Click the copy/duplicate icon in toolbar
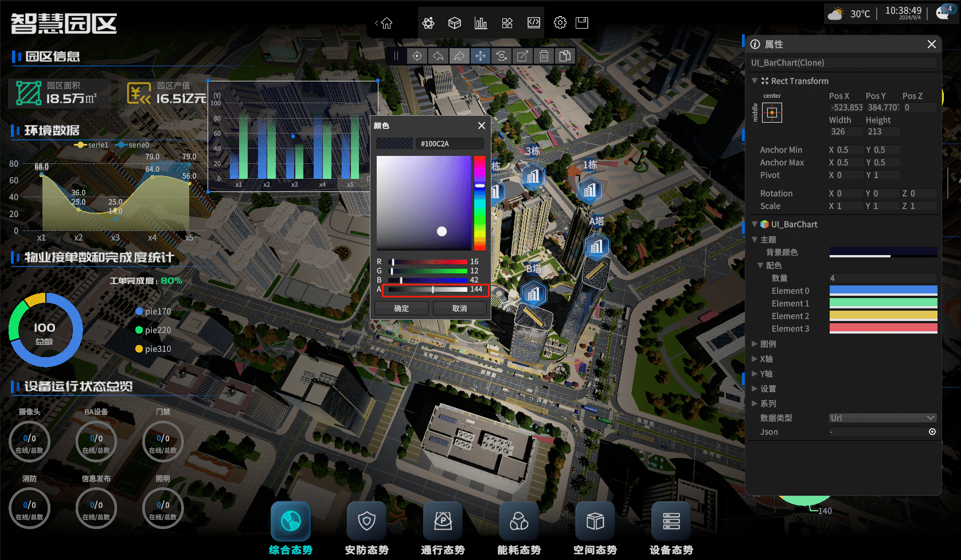961x560 pixels. 565,56
